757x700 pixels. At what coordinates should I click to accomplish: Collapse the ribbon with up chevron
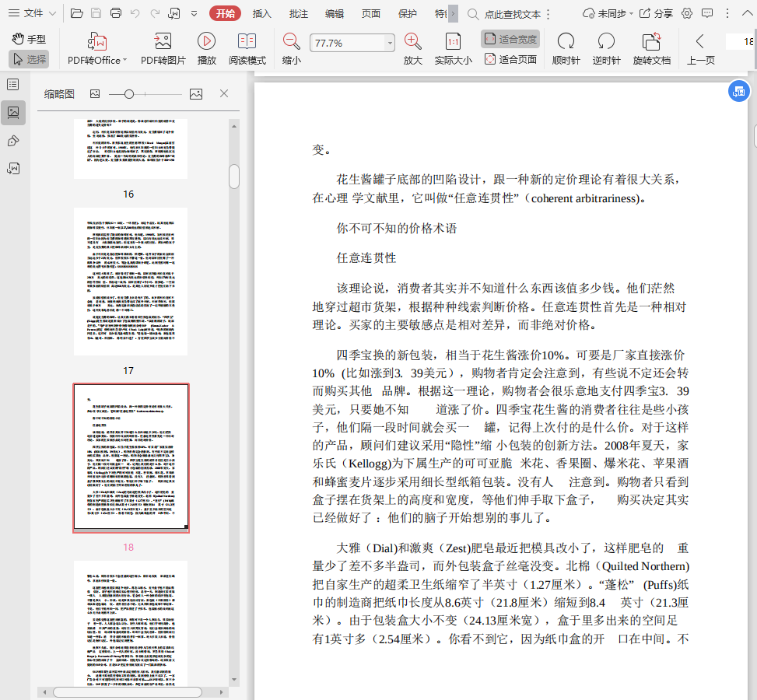pyautogui.click(x=747, y=13)
